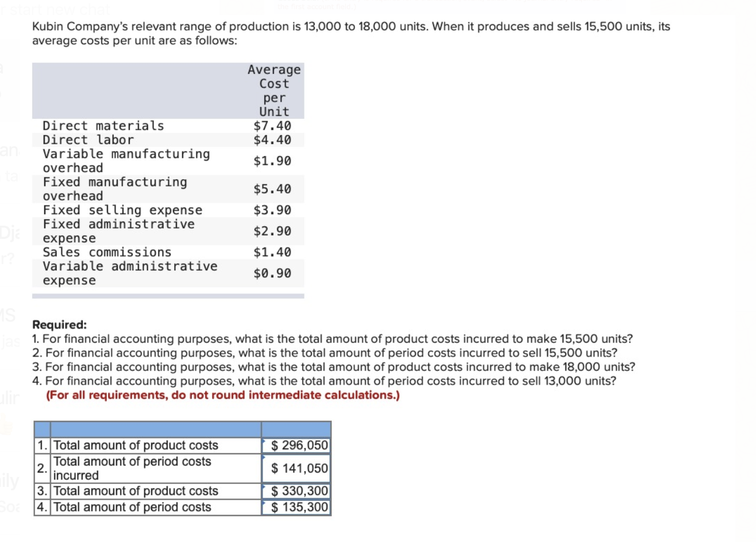Click the blue header cell of answer table
Image resolution: width=756 pixels, height=542 pixels.
click(x=156, y=429)
